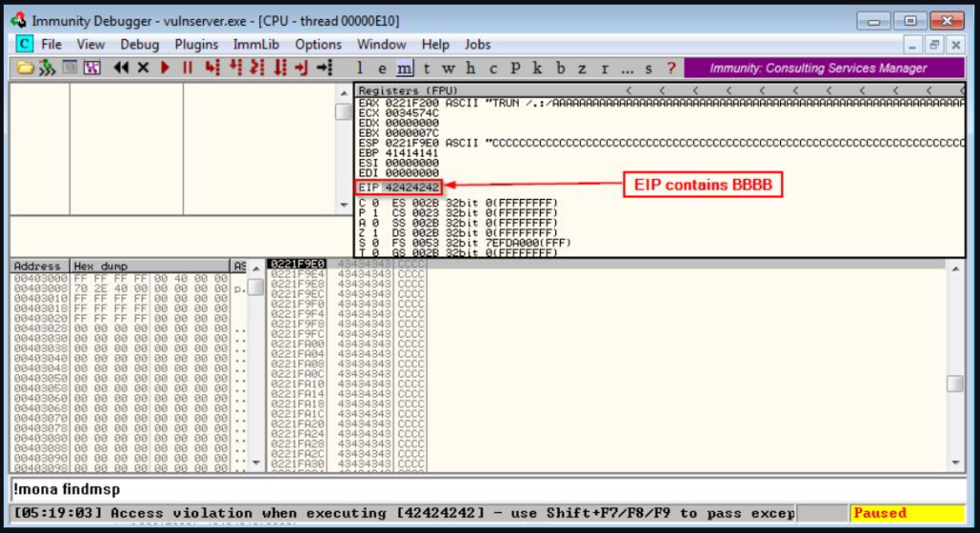The width and height of the screenshot is (980, 533).
Task: Click Immunity: Consulting Services Manager banner
Action: coord(817,68)
